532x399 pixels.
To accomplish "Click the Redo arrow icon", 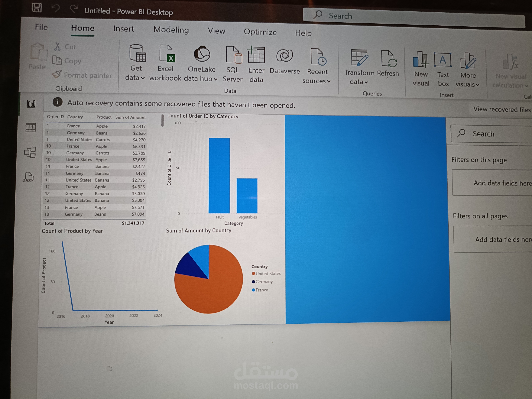I will [x=74, y=9].
